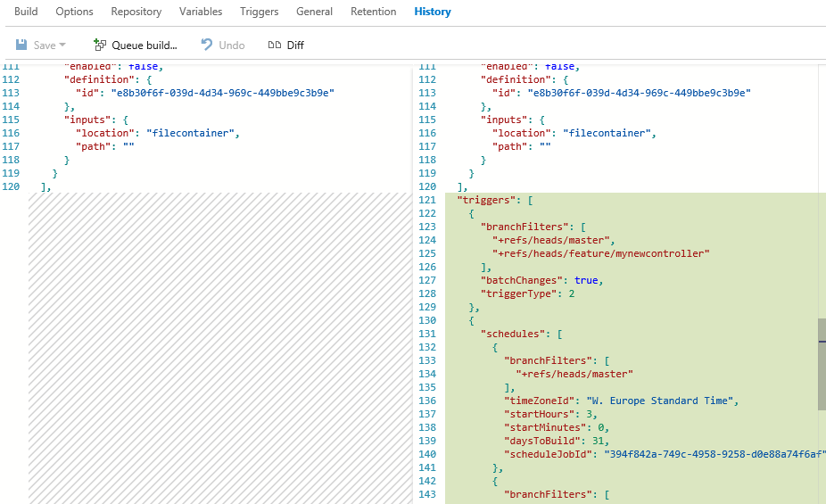This screenshot has height=504, width=826.
Task: Click the Save button label
Action: [x=45, y=45]
